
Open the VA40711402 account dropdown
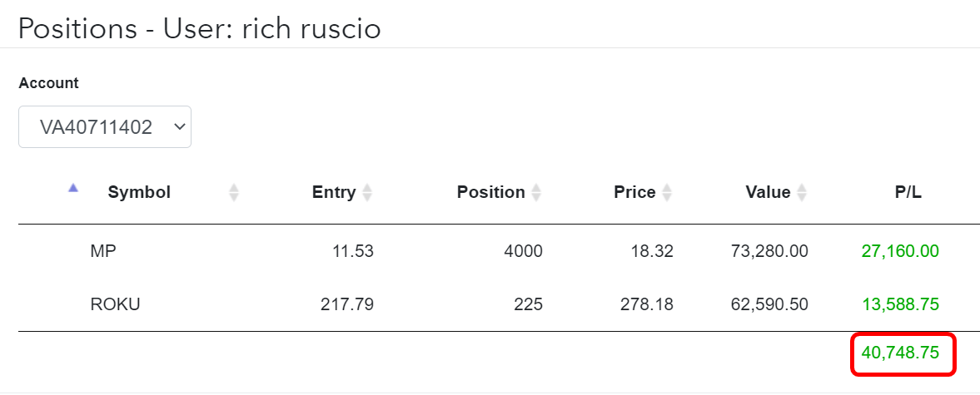tap(105, 127)
